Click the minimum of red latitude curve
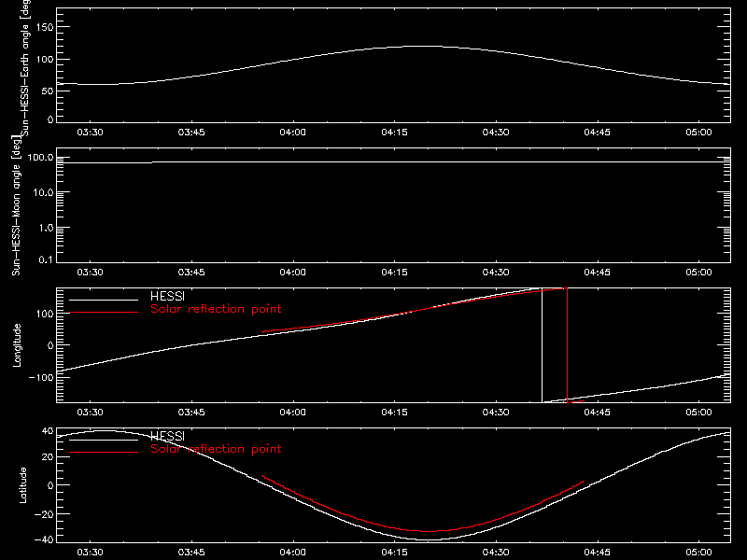747x560 pixels. point(428,531)
